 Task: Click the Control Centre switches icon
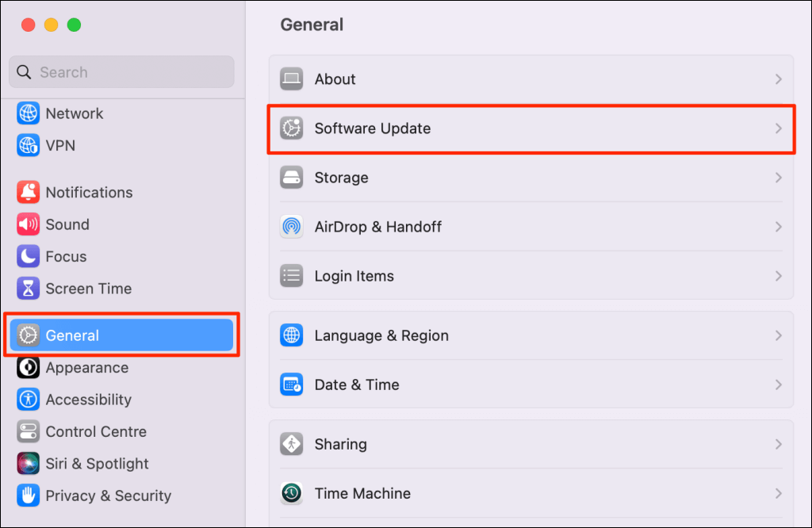[x=28, y=432]
